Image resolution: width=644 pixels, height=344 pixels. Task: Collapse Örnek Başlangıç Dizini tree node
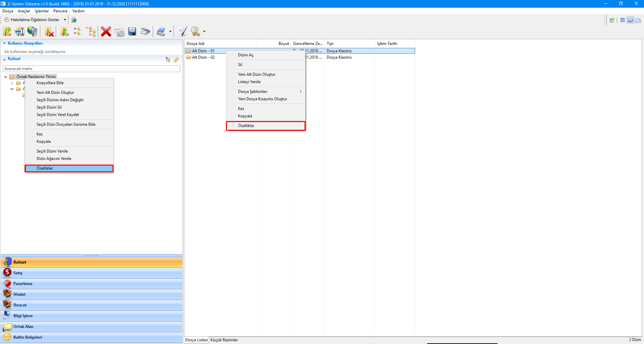tap(6, 77)
